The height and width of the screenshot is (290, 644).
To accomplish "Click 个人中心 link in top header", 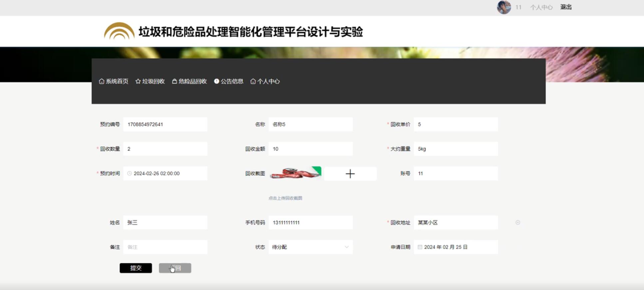I will (x=541, y=7).
